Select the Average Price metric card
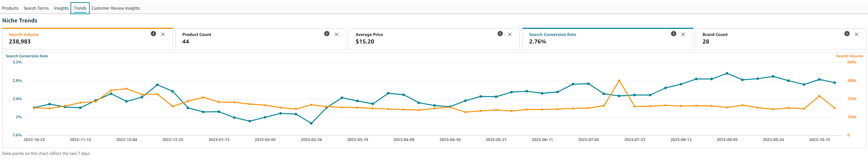 [434, 39]
